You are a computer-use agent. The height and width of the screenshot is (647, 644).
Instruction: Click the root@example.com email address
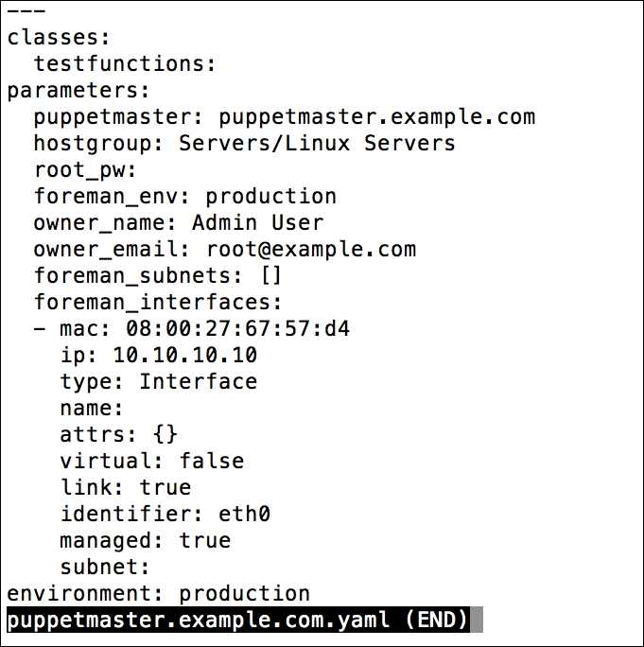click(310, 250)
